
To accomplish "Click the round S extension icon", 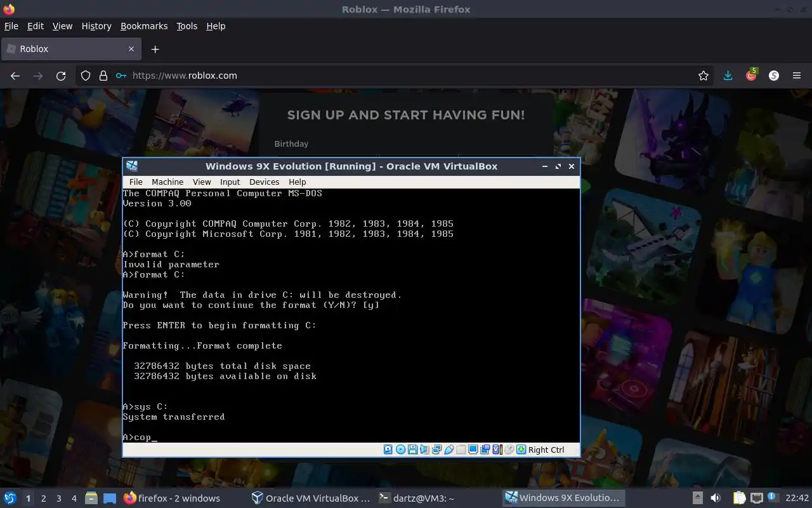I will tap(774, 76).
